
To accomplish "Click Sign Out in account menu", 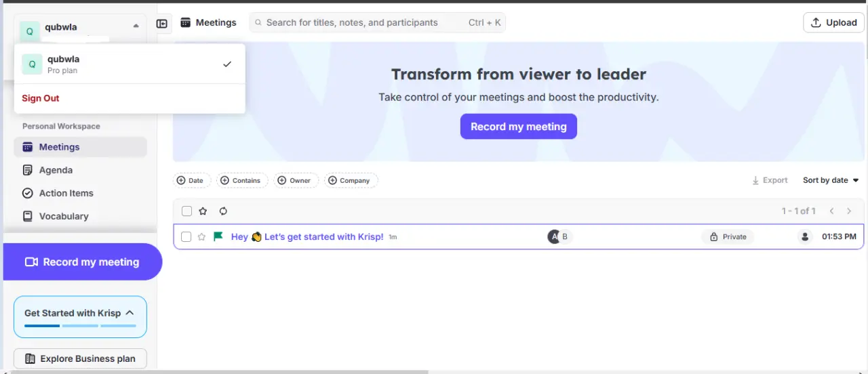I will click(x=41, y=98).
